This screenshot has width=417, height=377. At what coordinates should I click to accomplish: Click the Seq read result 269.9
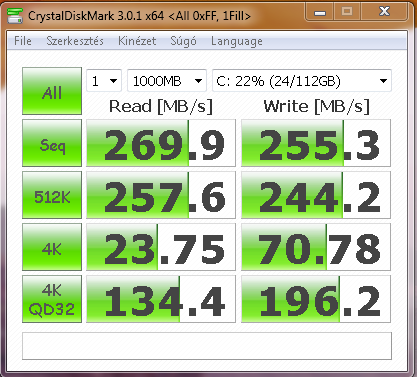tap(161, 143)
